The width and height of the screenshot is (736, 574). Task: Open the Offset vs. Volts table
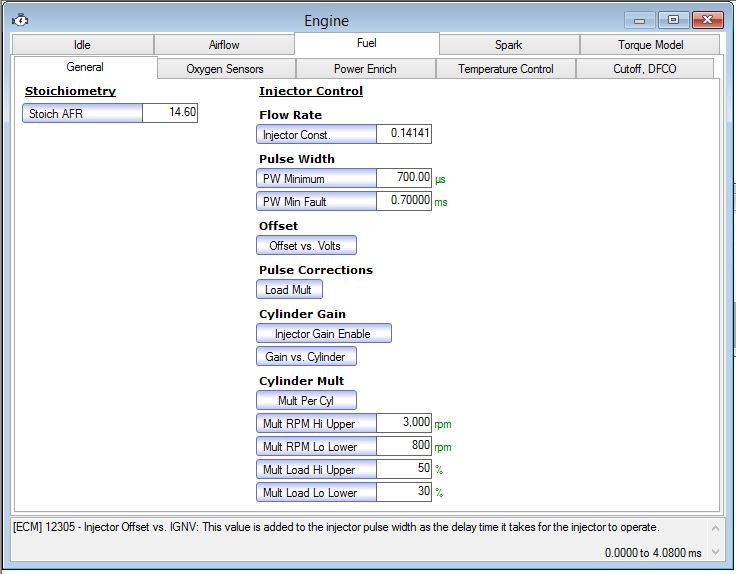point(306,245)
